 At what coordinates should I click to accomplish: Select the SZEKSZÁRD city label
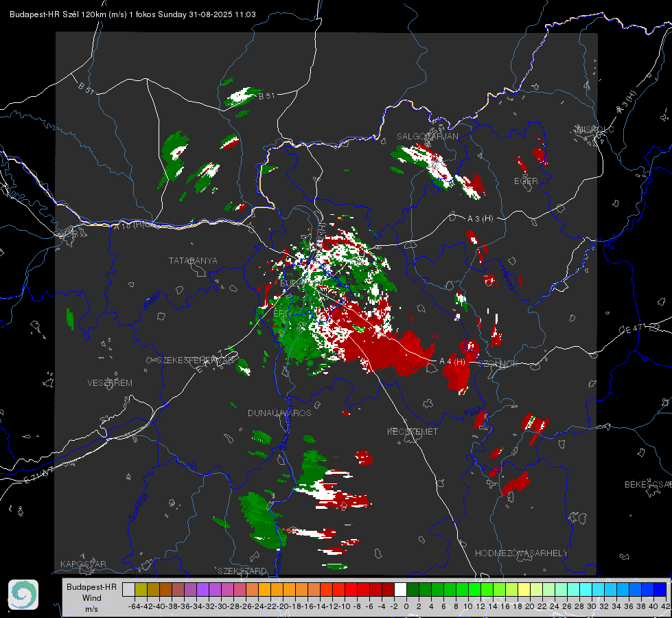pos(242,571)
